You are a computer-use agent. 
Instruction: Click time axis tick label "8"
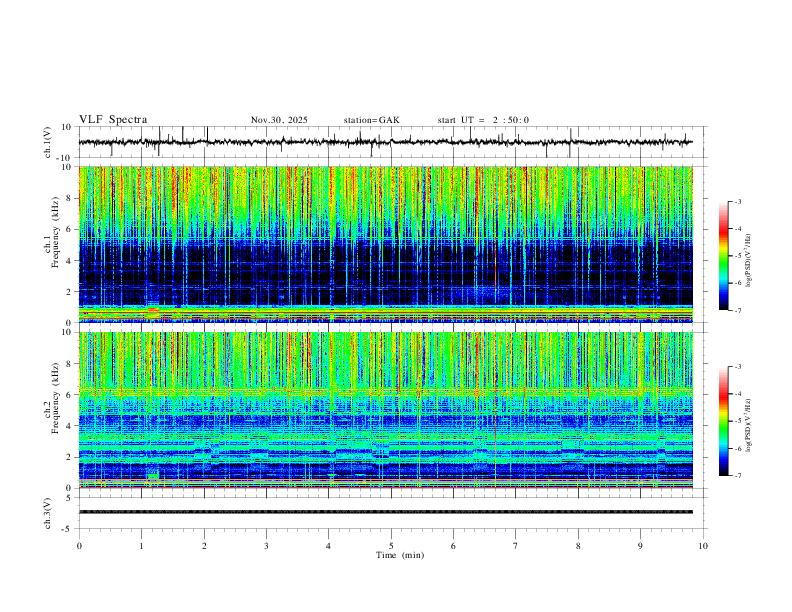pyautogui.click(x=578, y=546)
